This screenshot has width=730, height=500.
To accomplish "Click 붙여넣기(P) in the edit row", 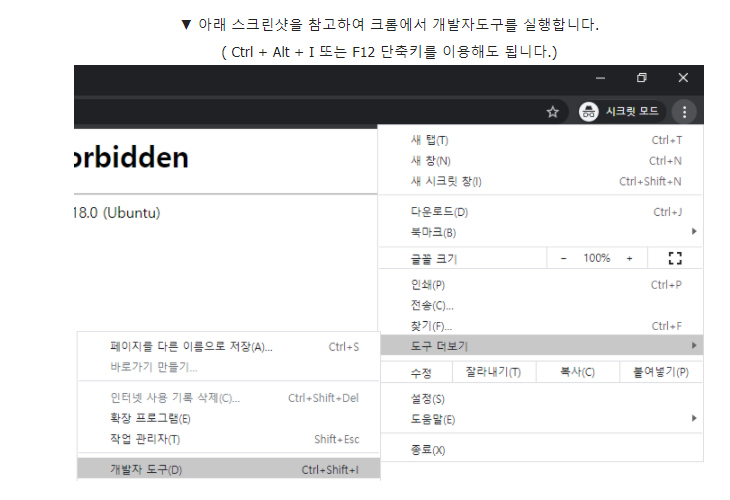I will [661, 372].
